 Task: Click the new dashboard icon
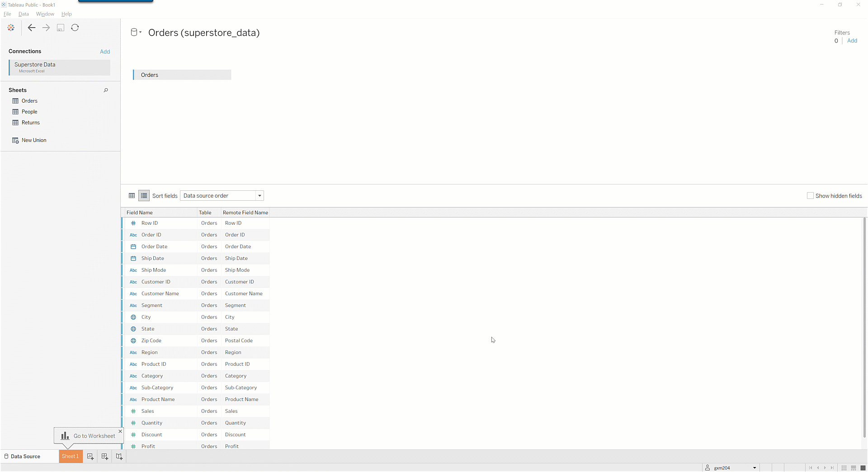click(x=105, y=457)
